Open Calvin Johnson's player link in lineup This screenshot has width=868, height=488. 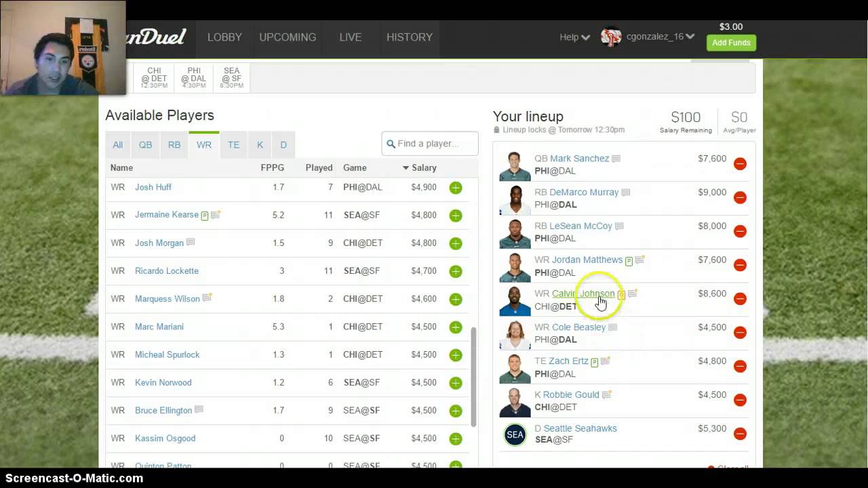pos(583,293)
